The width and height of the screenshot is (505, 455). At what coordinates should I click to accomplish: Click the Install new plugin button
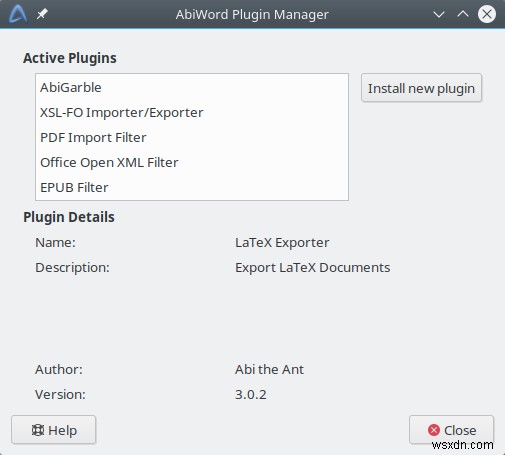(421, 88)
